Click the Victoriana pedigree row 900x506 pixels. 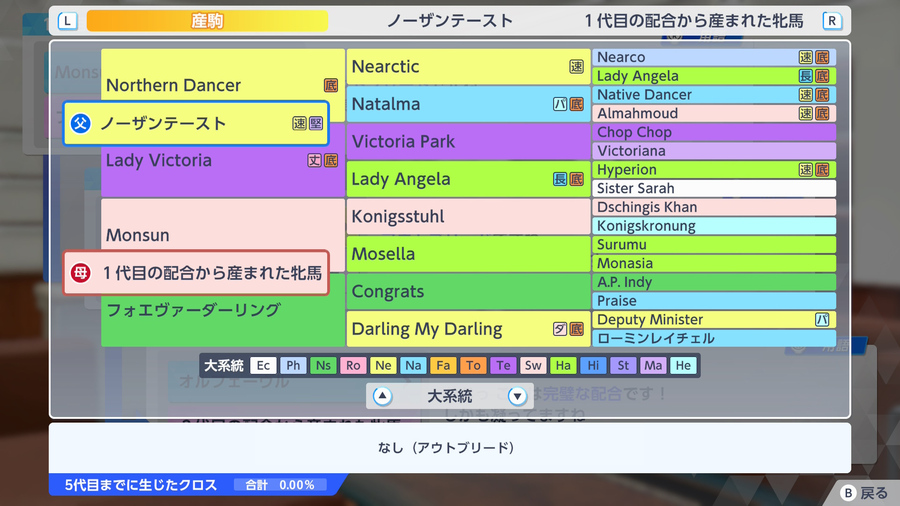714,151
